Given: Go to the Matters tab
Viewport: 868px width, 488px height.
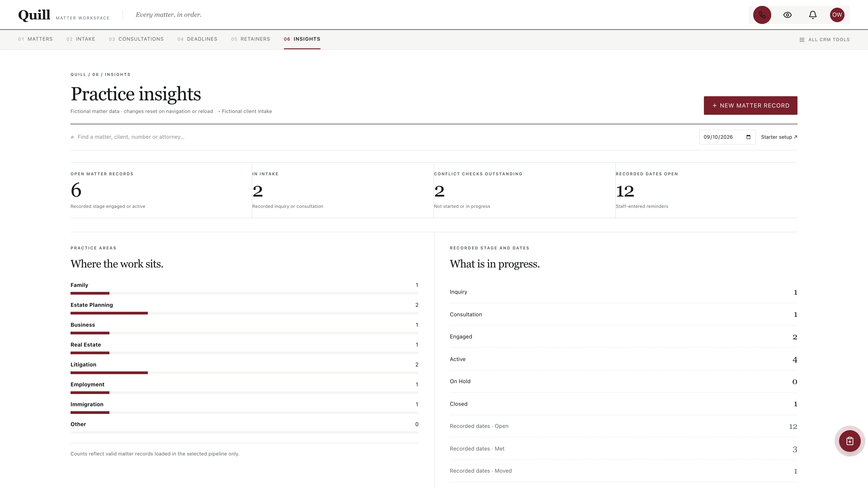Looking at the screenshot, I should pos(35,39).
